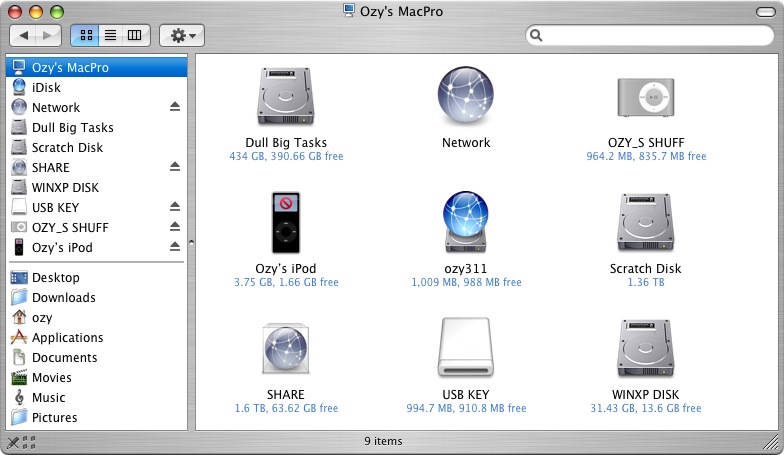Click the '3.75 GB, 1.66 GB free' text
784x455 pixels.
(286, 282)
